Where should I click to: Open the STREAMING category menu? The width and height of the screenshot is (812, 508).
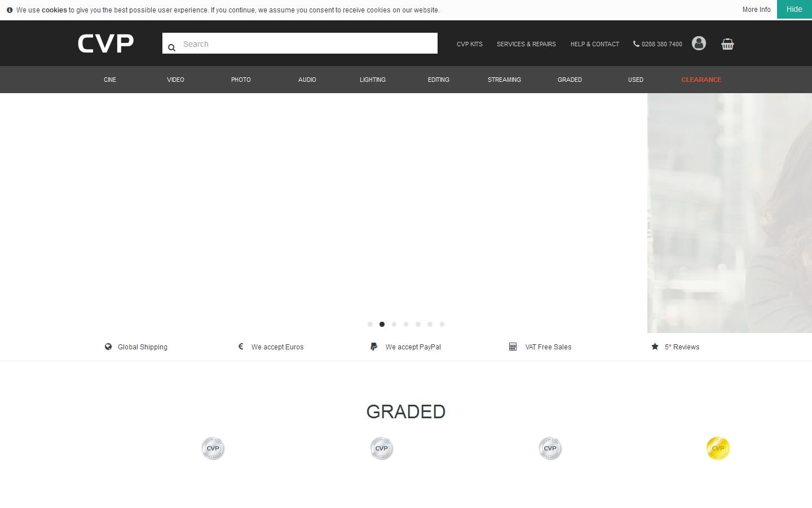tap(504, 80)
